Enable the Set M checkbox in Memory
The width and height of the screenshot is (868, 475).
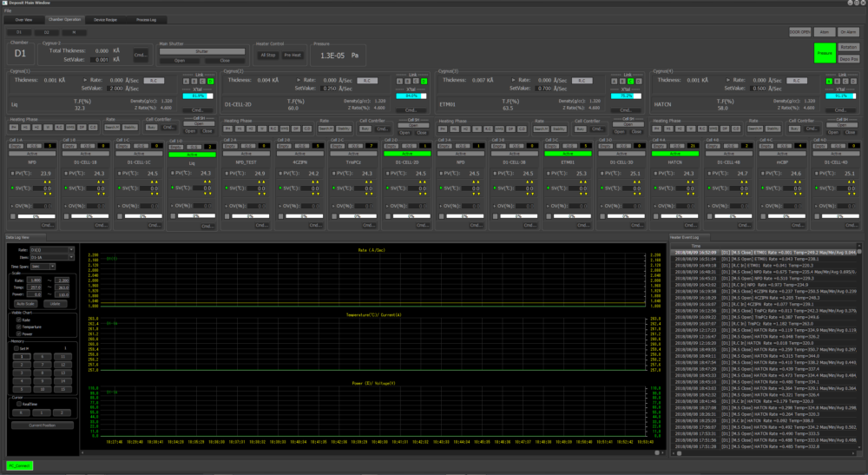point(16,348)
